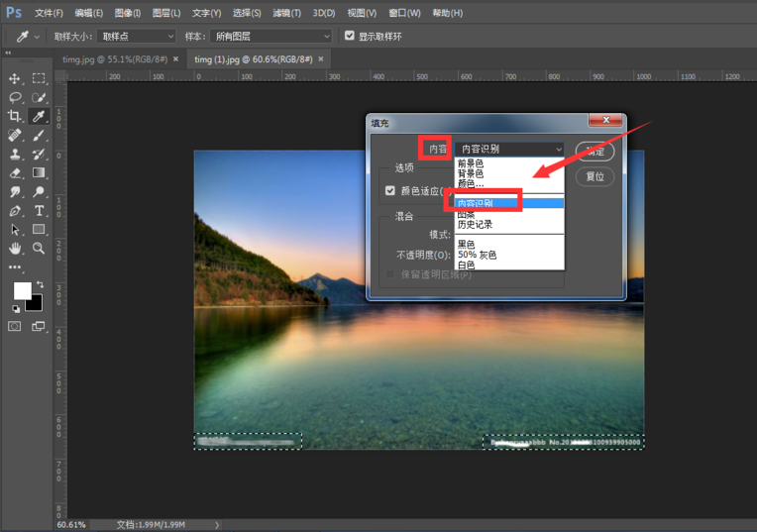Screen dimensions: 757x532
Task: Select the Eraser tool
Action: point(15,172)
